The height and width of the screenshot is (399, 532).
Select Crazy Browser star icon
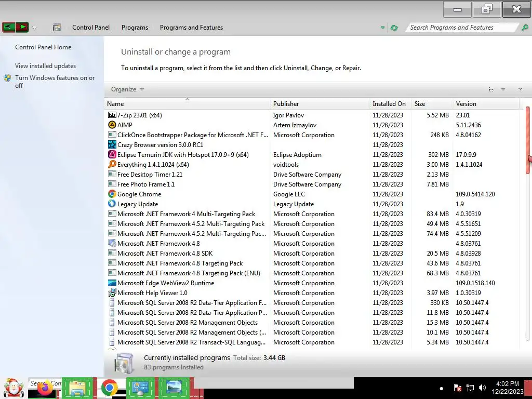112,144
